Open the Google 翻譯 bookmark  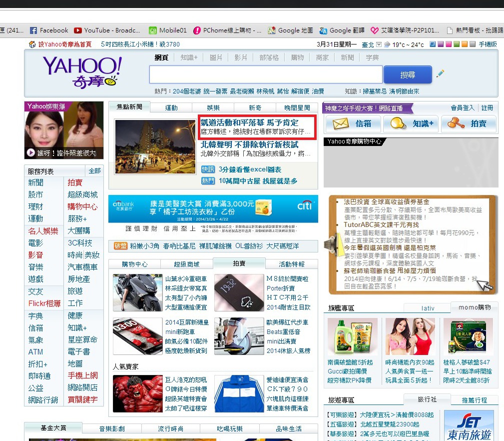342,30
